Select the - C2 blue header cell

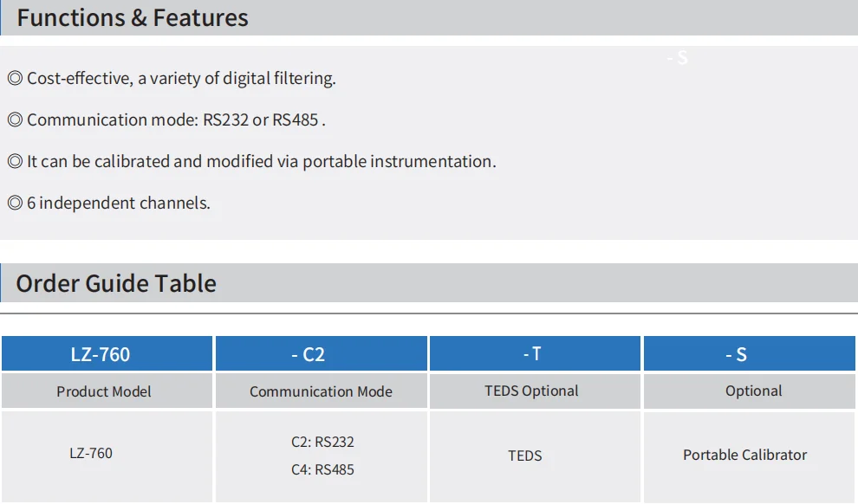point(321,354)
